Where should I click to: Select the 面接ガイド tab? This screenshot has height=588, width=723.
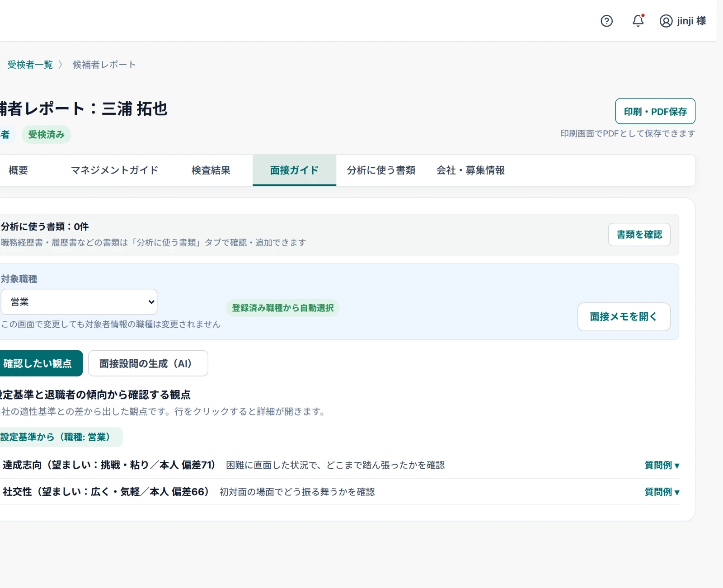click(294, 170)
